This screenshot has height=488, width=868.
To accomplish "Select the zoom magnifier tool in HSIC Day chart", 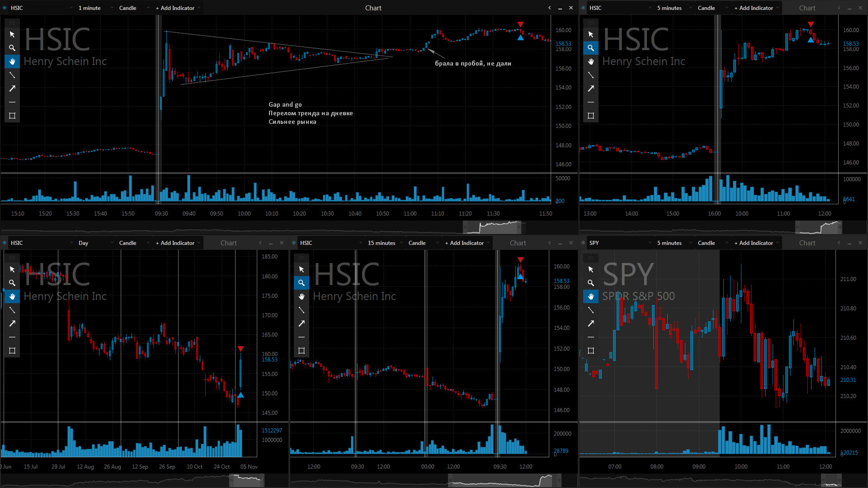I will coord(12,283).
